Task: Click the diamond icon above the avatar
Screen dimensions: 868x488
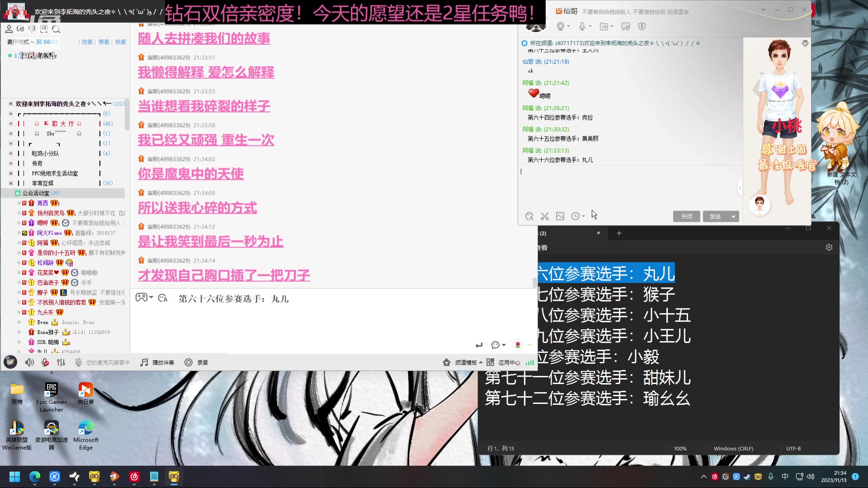Action: point(805,43)
